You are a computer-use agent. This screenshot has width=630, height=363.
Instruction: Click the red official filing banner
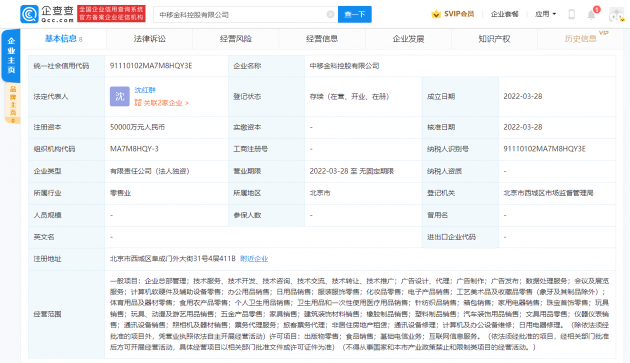[111, 14]
